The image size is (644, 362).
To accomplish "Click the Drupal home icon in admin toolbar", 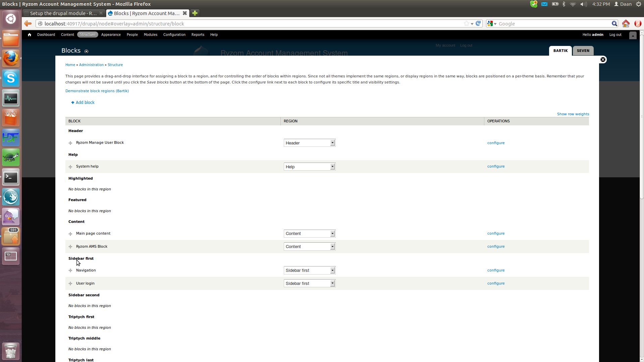I will (x=30, y=35).
